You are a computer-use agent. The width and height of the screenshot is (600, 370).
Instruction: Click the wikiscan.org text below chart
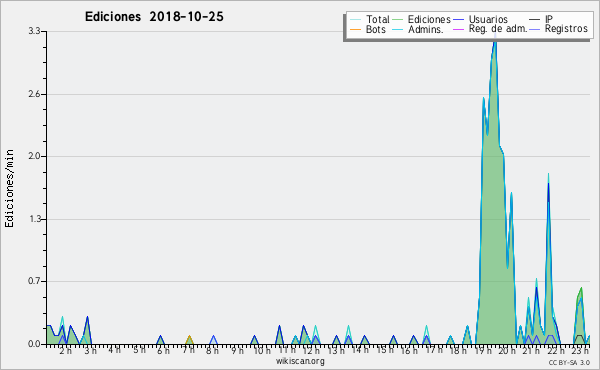click(x=300, y=361)
